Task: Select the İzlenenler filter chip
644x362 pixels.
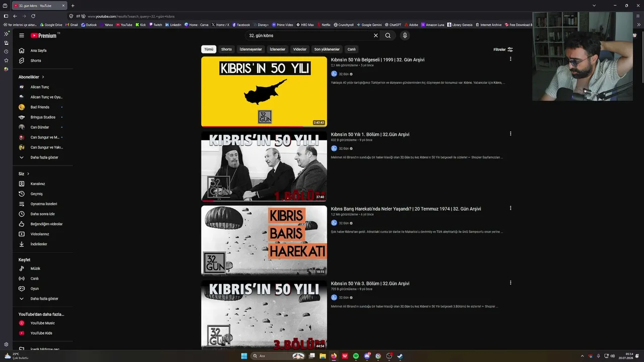Action: 277,49
